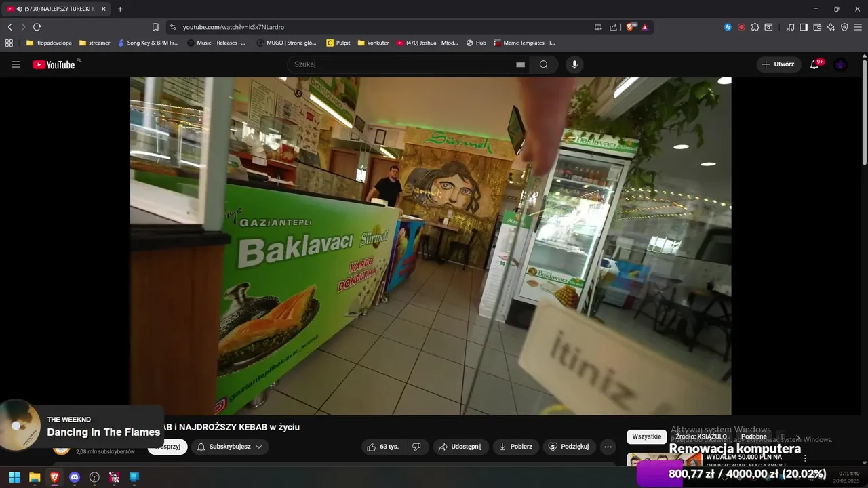Click the Shazam extension icon
This screenshot has height=488, width=868.
(728, 27)
